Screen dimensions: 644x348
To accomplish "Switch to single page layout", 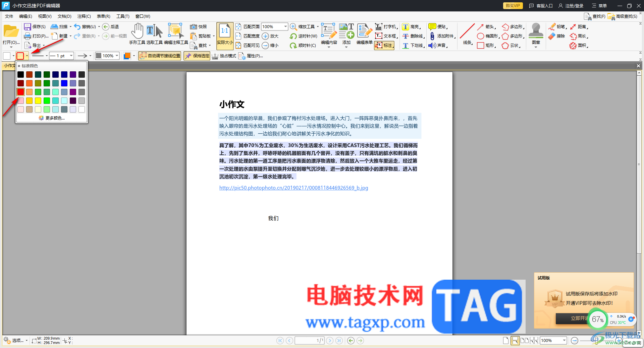I will 506,341.
